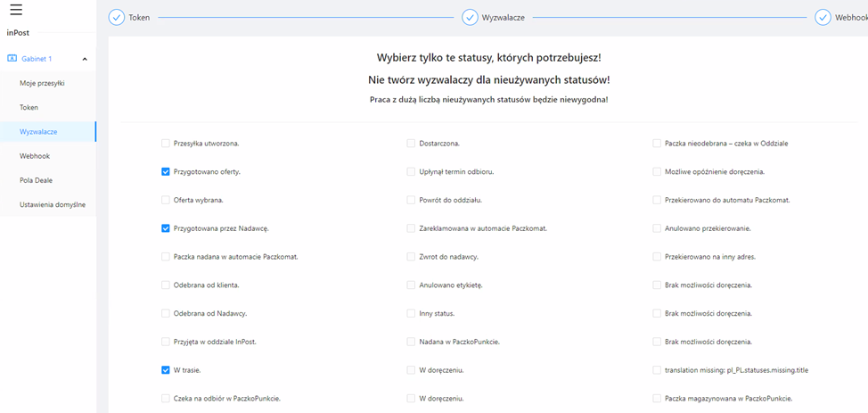868x413 pixels.
Task: Uncheck Przygotowana przez Nadawcę checkbox
Action: [165, 228]
